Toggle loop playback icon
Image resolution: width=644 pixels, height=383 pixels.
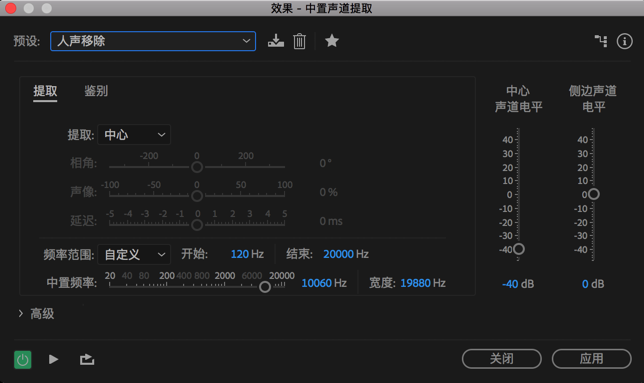coord(87,360)
